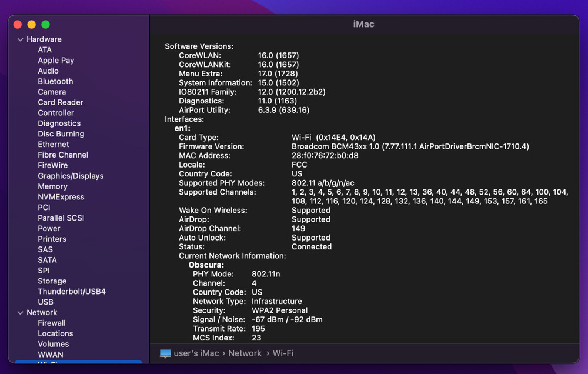This screenshot has height=374, width=588.
Task: Show Storage information
Action: point(52,281)
